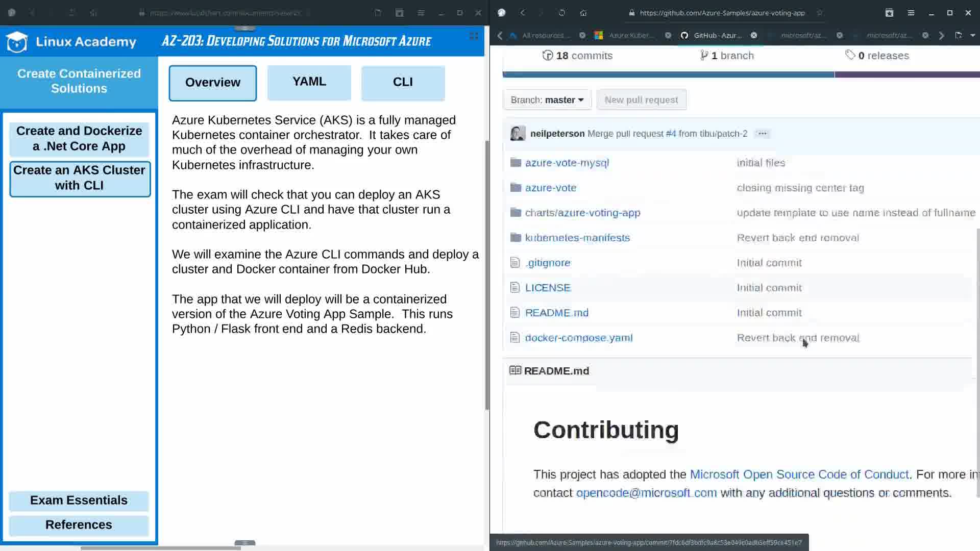Expand commit message ellipsis button
Viewport: 980px width, 551px height.
tap(762, 134)
